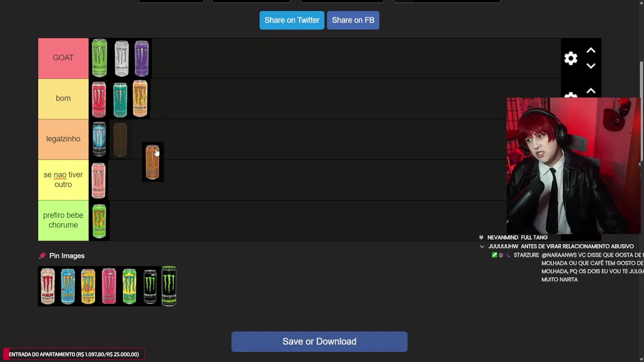Edit the orange legalzinho tier label
Viewport: 644px width, 362px height.
63,139
